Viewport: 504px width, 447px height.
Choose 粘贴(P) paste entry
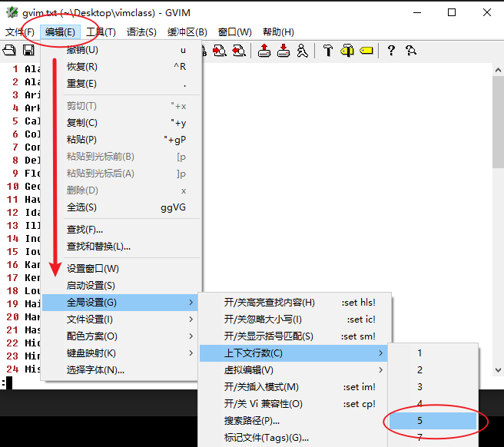(x=122, y=140)
